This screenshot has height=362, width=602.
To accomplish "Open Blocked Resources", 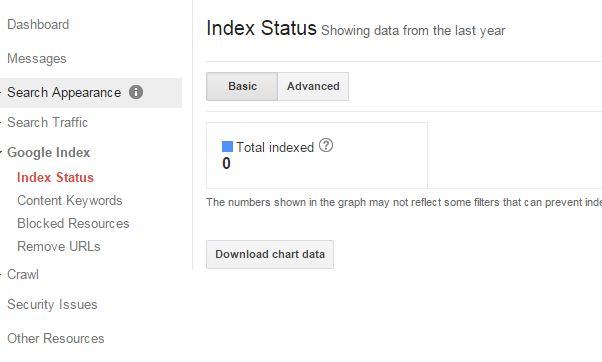I will pos(73,223).
